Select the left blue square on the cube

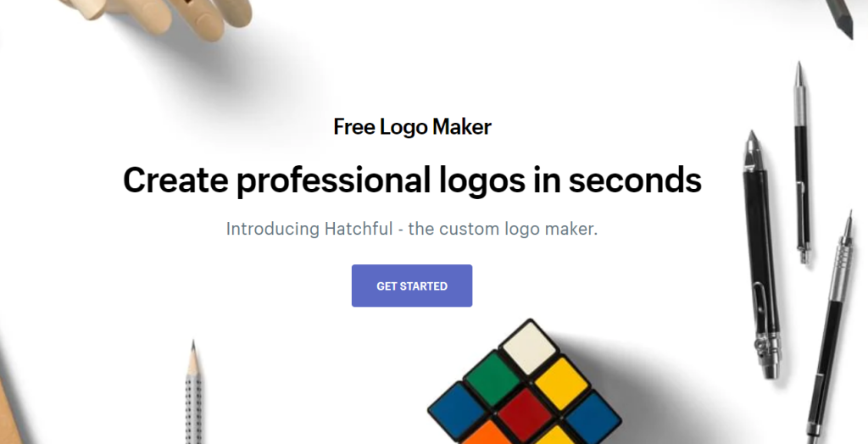click(x=457, y=411)
